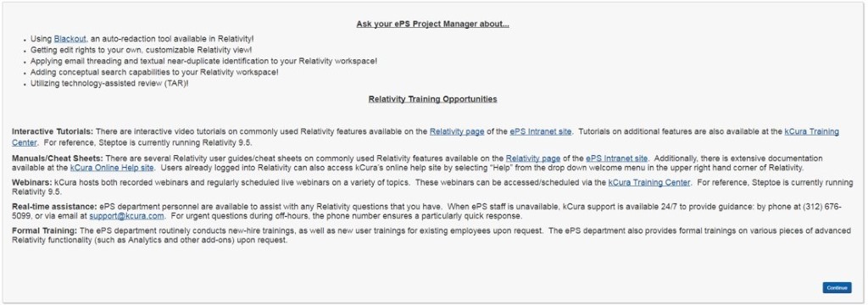Follow kCura Training link in Interactive Tutorials paragraph
This screenshot has width=868, height=305.
pos(811,131)
